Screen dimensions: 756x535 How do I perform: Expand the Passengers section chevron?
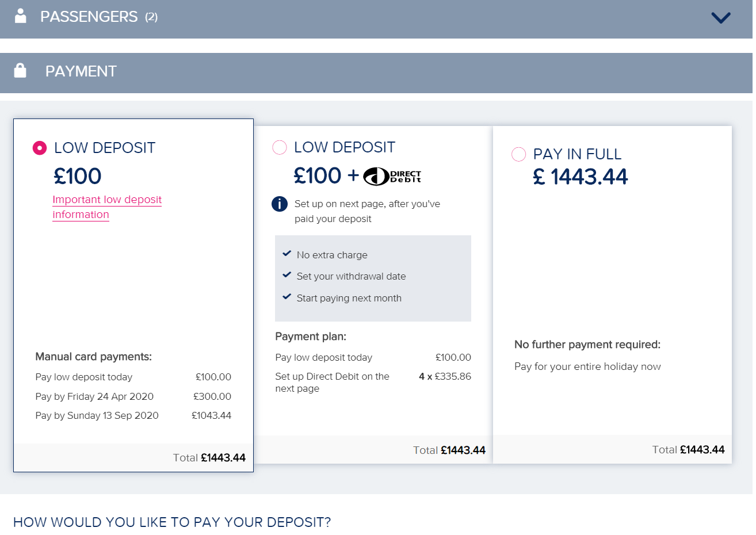[x=720, y=18]
